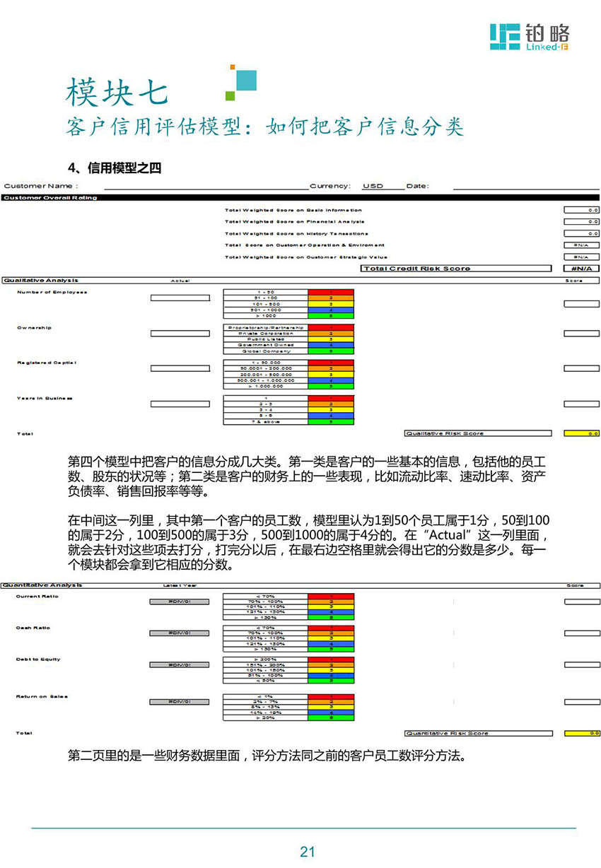Click the Ownership score box

(x=581, y=333)
